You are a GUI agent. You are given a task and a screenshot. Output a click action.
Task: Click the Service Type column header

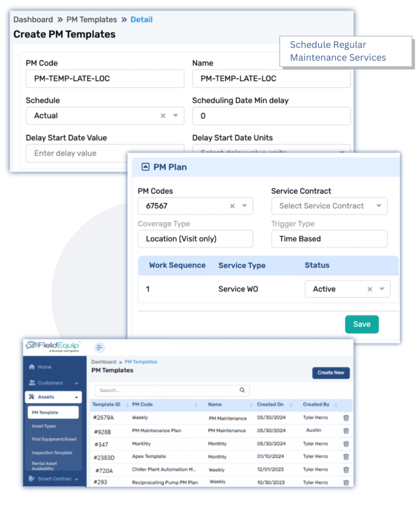pos(242,265)
